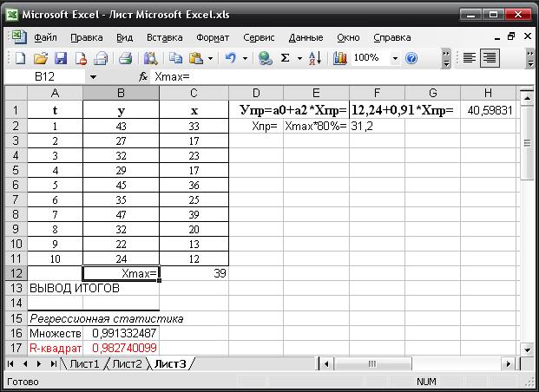Select cell F2 containing 31,2
539x392 pixels.
377,126
